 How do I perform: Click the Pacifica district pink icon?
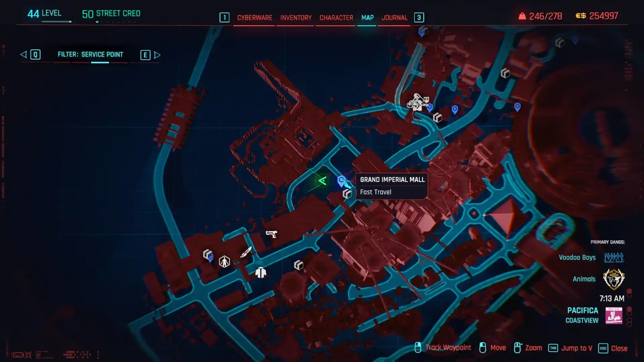point(614,315)
